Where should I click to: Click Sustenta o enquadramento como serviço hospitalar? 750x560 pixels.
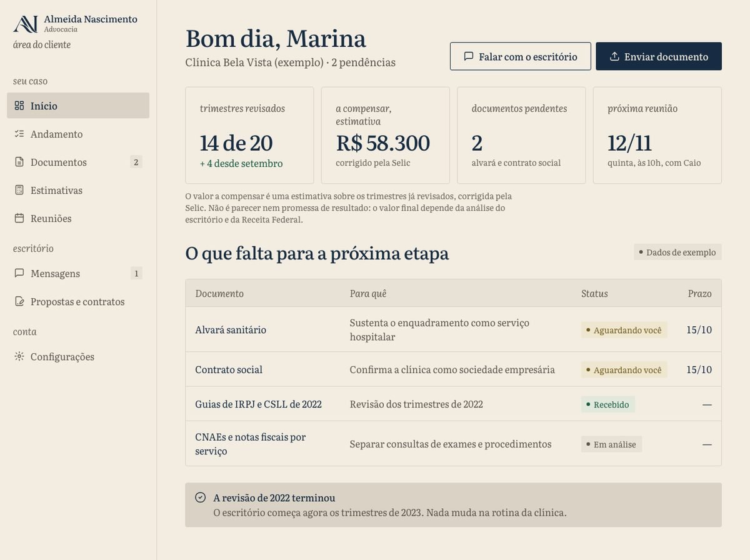[x=439, y=329]
